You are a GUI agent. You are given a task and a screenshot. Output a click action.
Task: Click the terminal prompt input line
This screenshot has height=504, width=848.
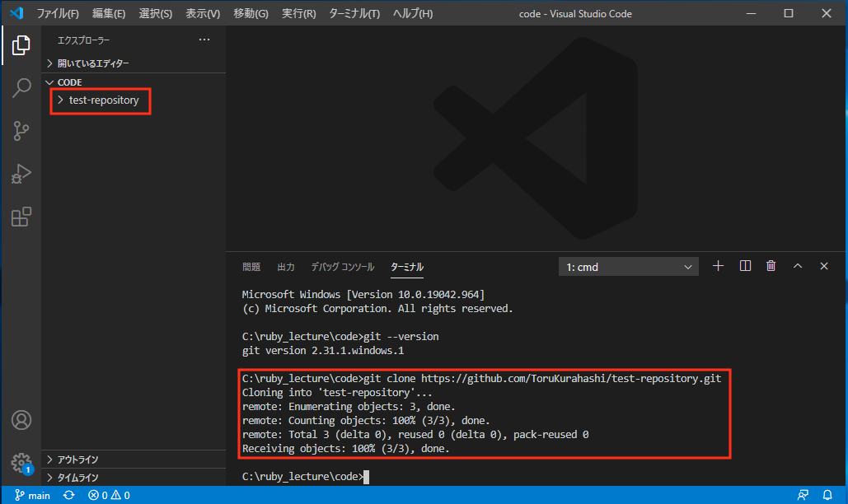click(306, 477)
